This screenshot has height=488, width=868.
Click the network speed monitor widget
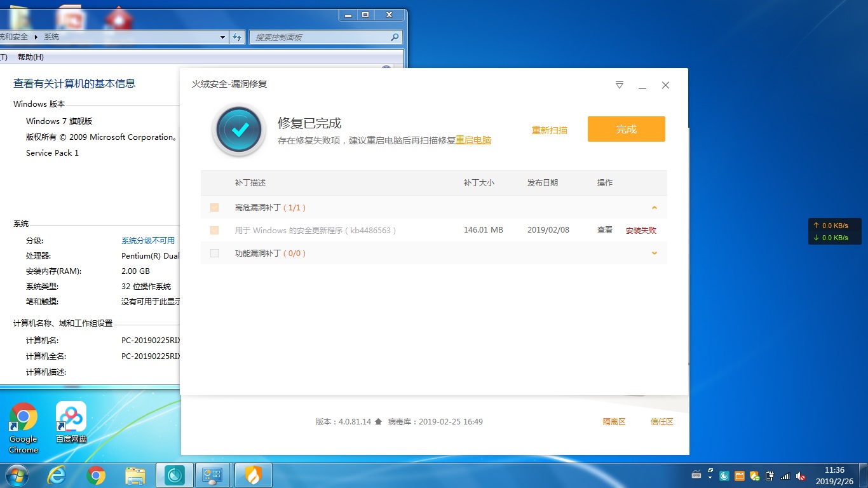point(835,231)
